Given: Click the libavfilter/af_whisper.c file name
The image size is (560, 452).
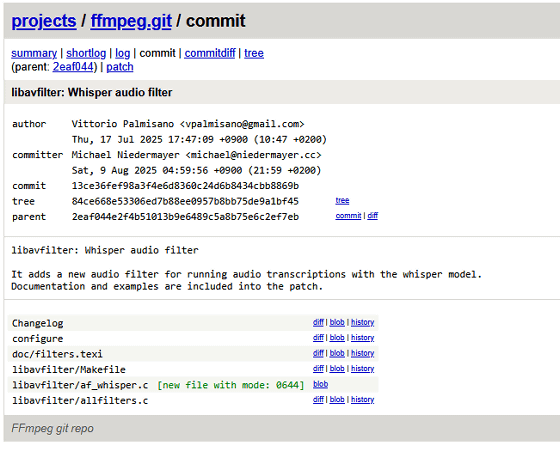Looking at the screenshot, I should coord(80,385).
